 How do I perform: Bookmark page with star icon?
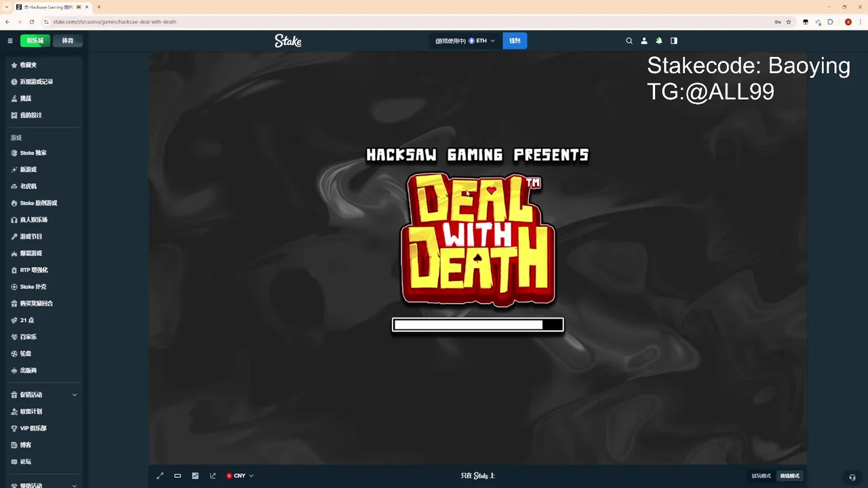click(x=789, y=22)
